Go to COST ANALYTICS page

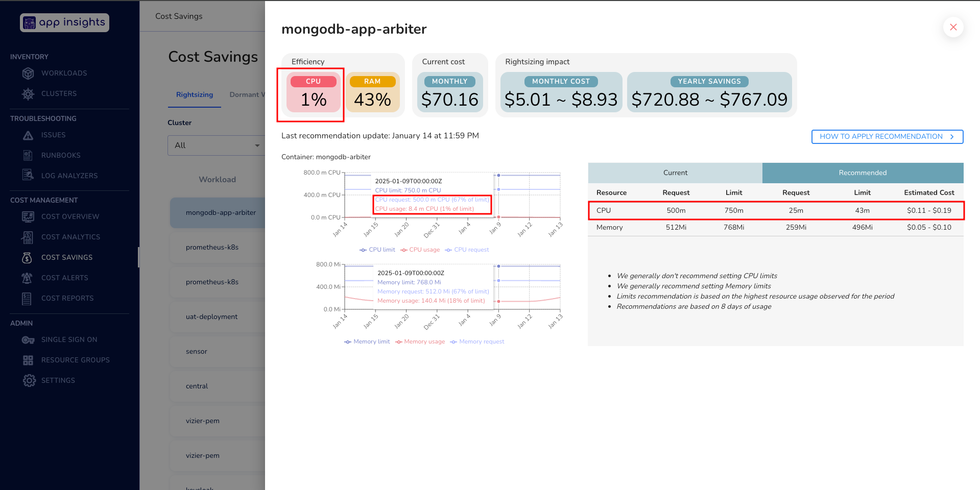[70, 237]
